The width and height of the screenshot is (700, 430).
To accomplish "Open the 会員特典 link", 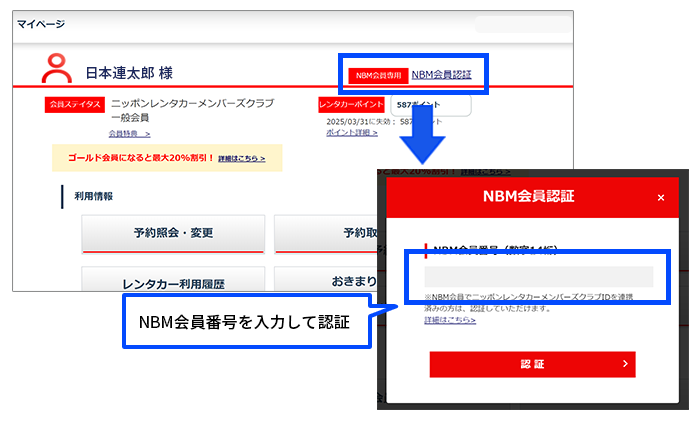I will 129,134.
